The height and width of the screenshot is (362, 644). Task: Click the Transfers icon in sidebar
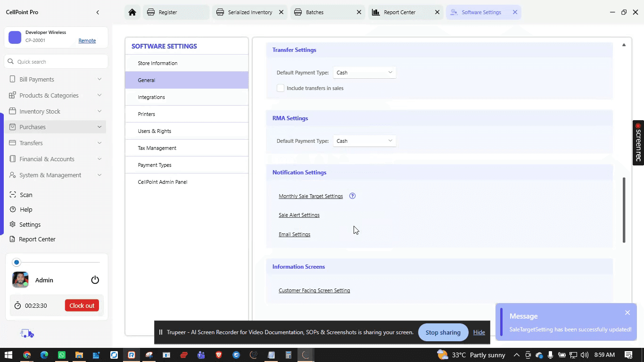[12, 143]
